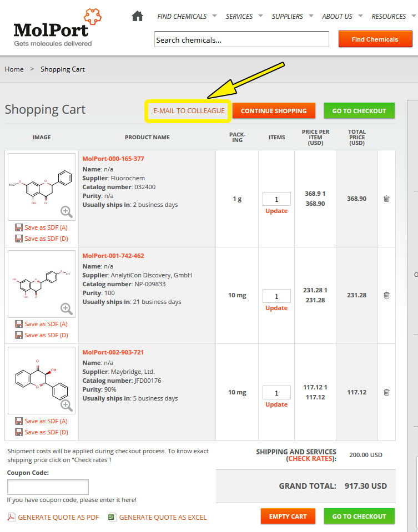418x532 pixels.
Task: Click the bottom GO TO CHECKOUT button
Action: [x=359, y=516]
